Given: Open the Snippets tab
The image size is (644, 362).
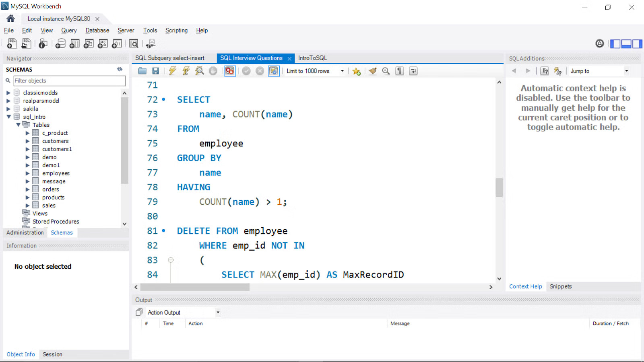Looking at the screenshot, I should coord(561,287).
